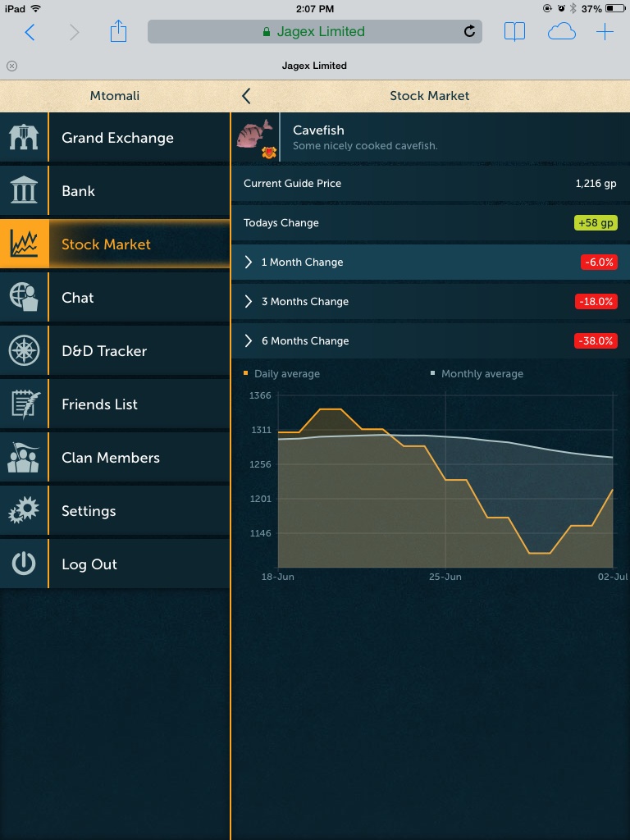The height and width of the screenshot is (840, 630).
Task: Click the Settings gear icon
Action: click(x=24, y=511)
